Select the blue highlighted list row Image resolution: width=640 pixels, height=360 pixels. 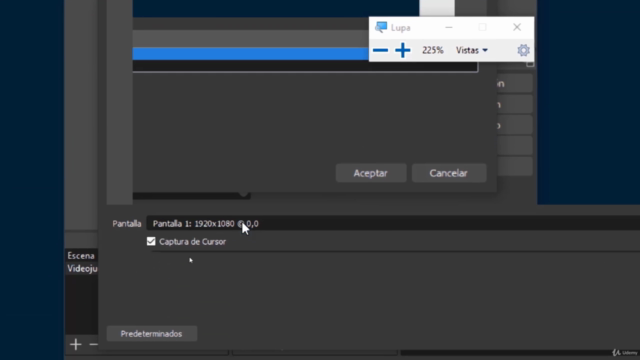251,53
